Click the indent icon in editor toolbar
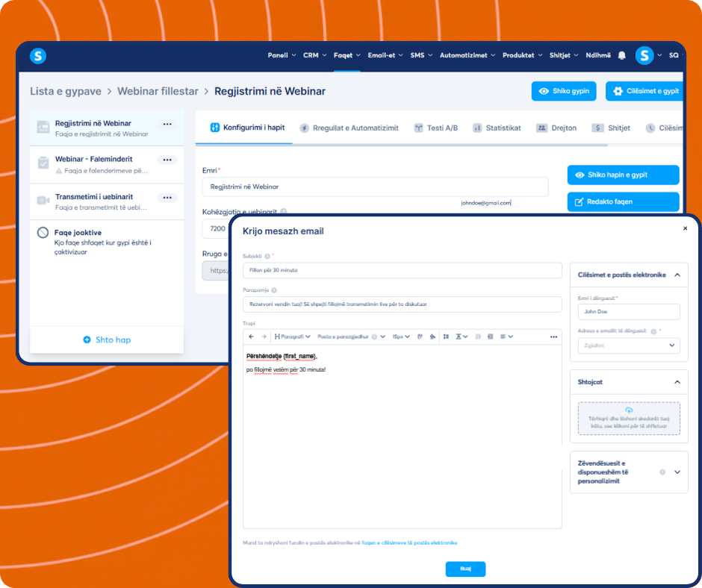702x588 pixels. tap(490, 337)
